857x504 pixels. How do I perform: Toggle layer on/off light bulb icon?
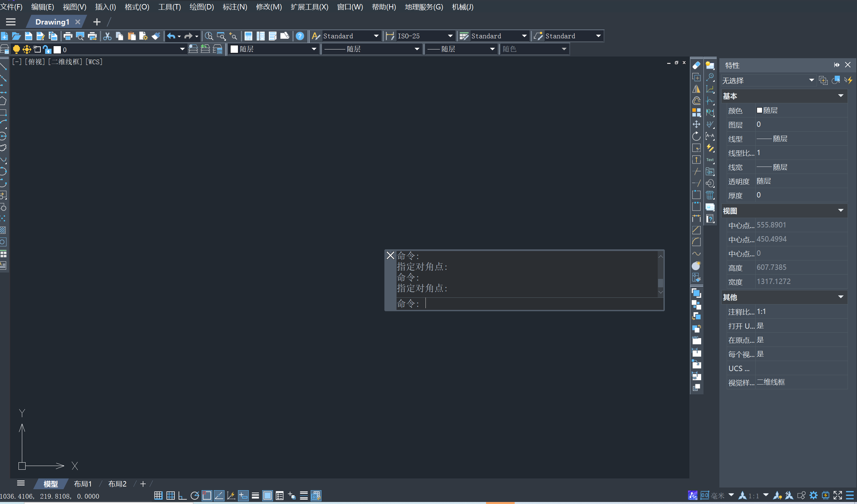click(16, 49)
